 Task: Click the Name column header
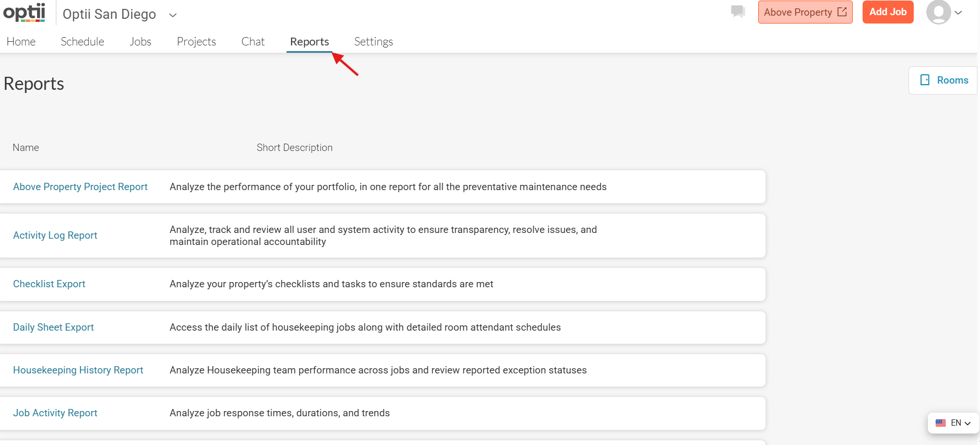coord(26,148)
